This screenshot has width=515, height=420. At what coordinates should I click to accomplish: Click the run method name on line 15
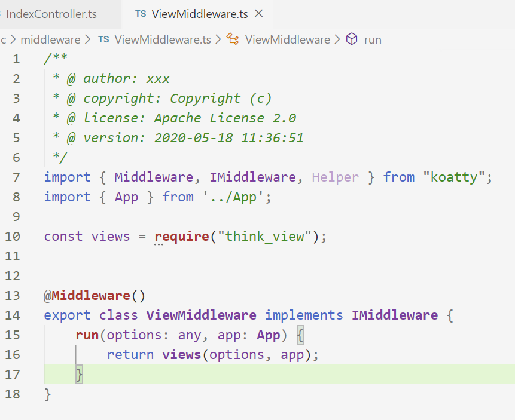click(87, 335)
